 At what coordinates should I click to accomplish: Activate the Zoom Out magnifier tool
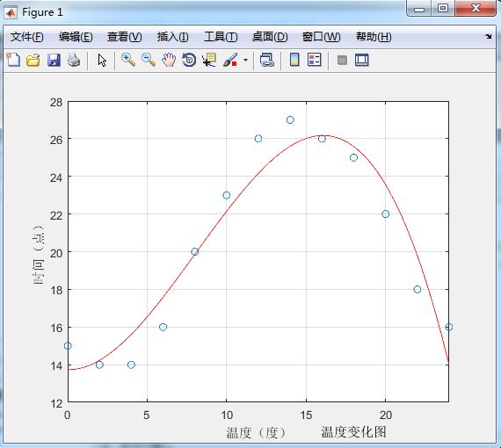click(149, 60)
